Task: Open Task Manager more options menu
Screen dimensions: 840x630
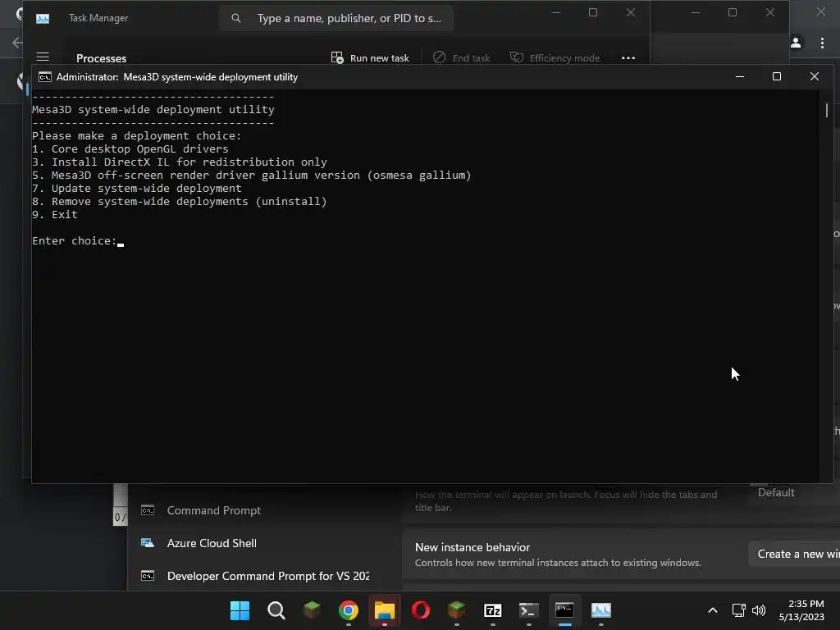Action: pyautogui.click(x=628, y=58)
